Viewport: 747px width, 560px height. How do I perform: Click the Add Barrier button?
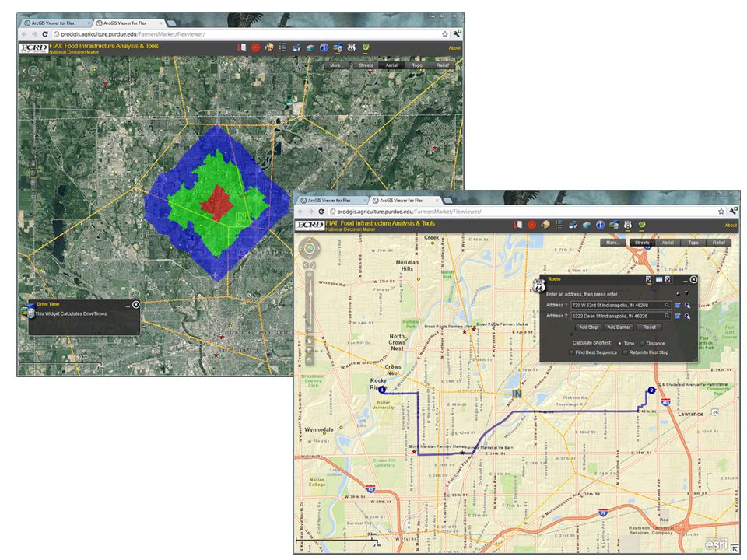[x=619, y=327]
